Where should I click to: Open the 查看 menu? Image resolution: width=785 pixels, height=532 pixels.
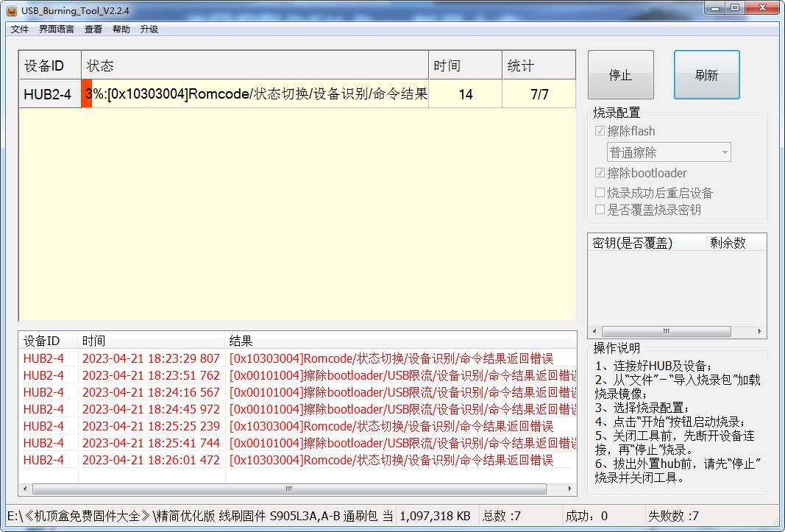click(93, 29)
